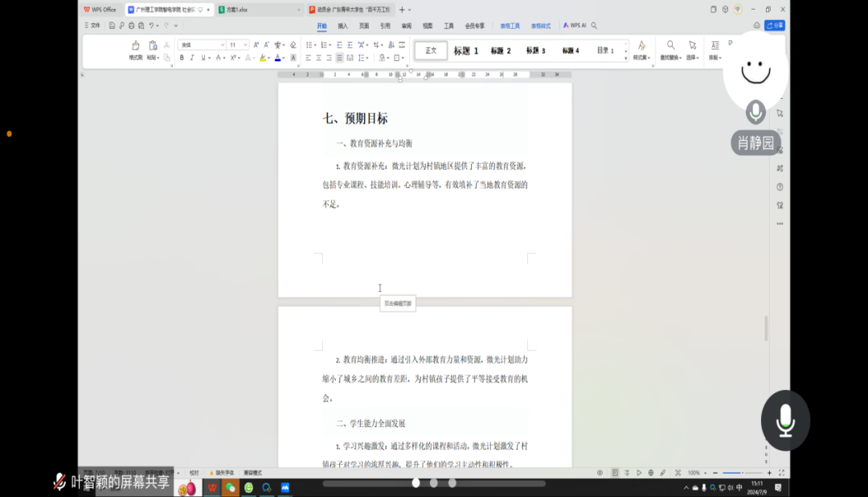
Task: Click the clear formatting eraser icon
Action: coord(293,45)
